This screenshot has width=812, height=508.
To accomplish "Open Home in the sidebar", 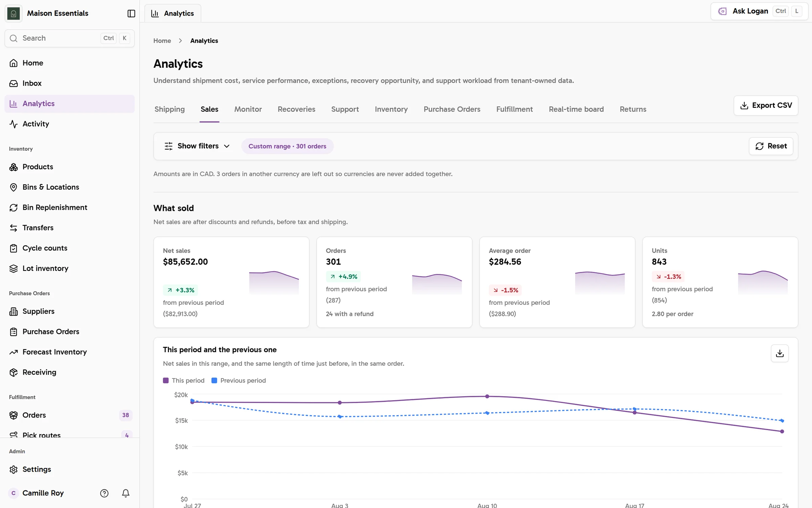I will tap(69, 63).
